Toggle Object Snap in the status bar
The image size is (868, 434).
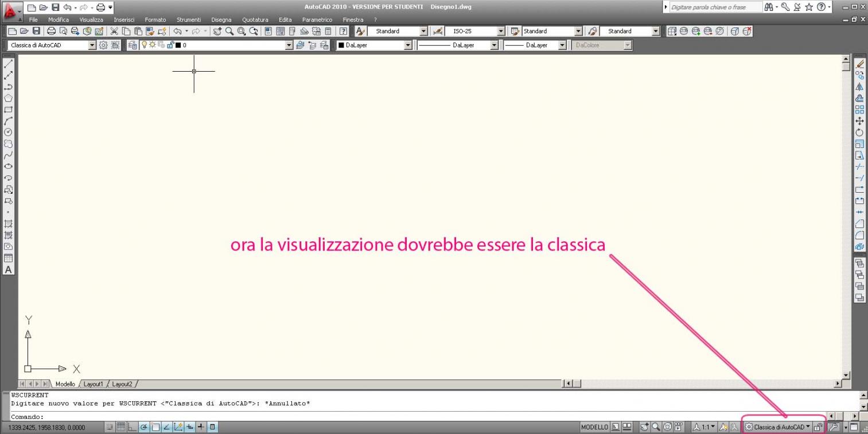(154, 427)
